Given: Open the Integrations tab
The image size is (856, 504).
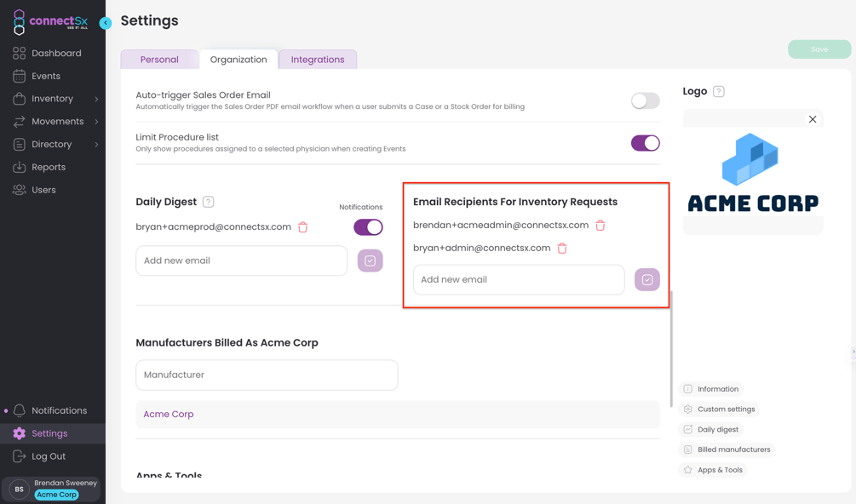Looking at the screenshot, I should pos(318,59).
